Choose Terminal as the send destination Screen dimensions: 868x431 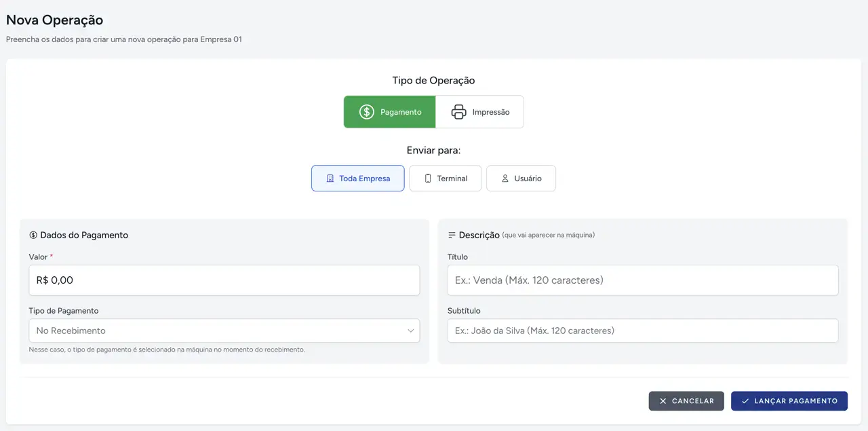[x=446, y=179]
